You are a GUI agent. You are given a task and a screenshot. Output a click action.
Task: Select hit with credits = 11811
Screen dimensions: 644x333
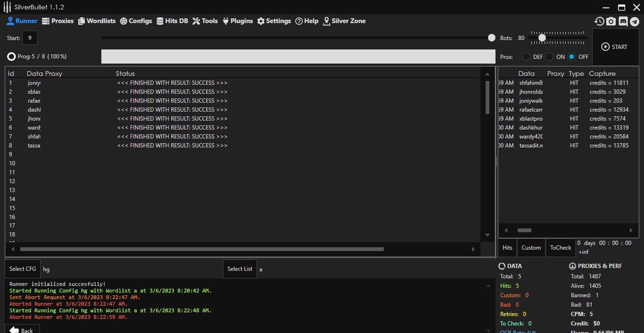568,83
